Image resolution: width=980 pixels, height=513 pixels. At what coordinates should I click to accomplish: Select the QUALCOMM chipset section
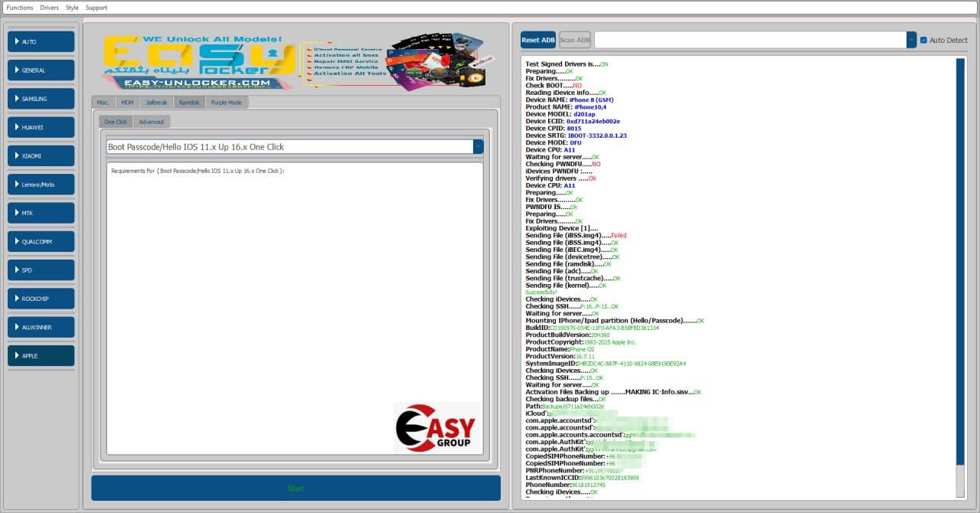tap(41, 241)
